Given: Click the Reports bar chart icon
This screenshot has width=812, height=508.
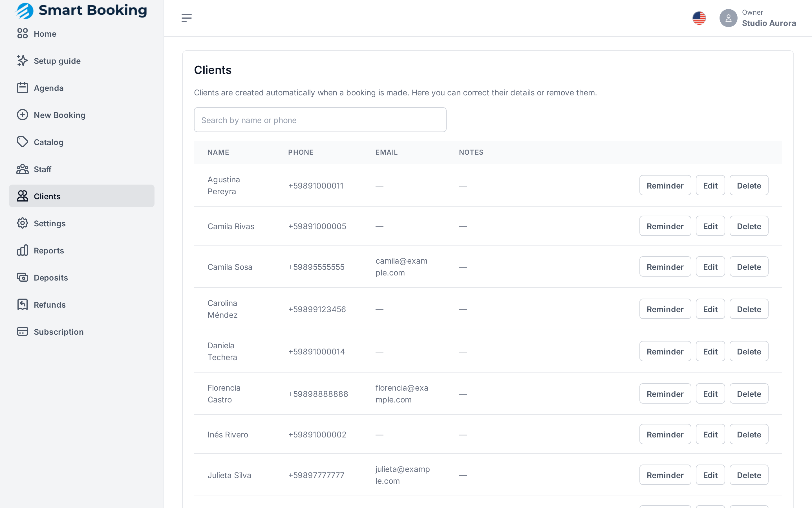Looking at the screenshot, I should tap(23, 250).
